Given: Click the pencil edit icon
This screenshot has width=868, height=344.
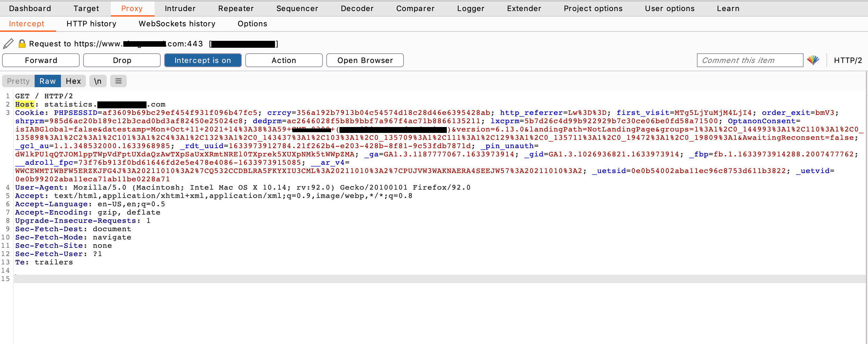Looking at the screenshot, I should tap(8, 44).
